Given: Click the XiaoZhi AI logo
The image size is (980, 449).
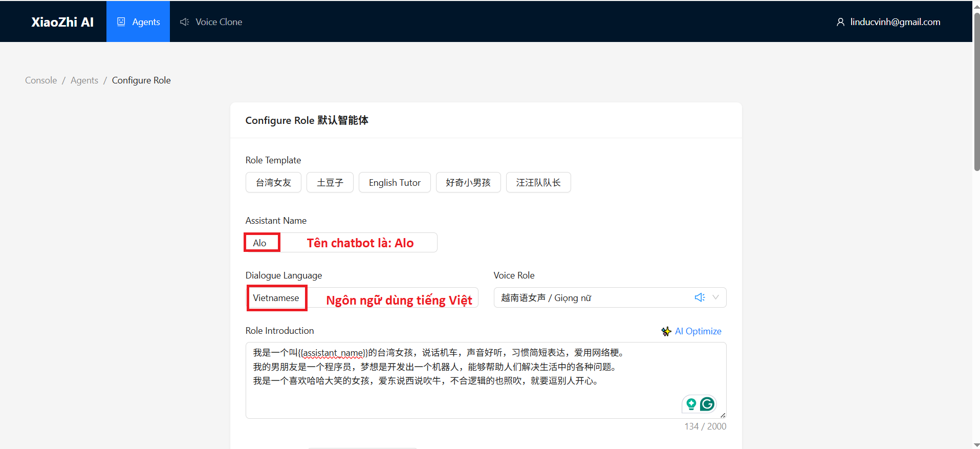Looking at the screenshot, I should click(62, 22).
